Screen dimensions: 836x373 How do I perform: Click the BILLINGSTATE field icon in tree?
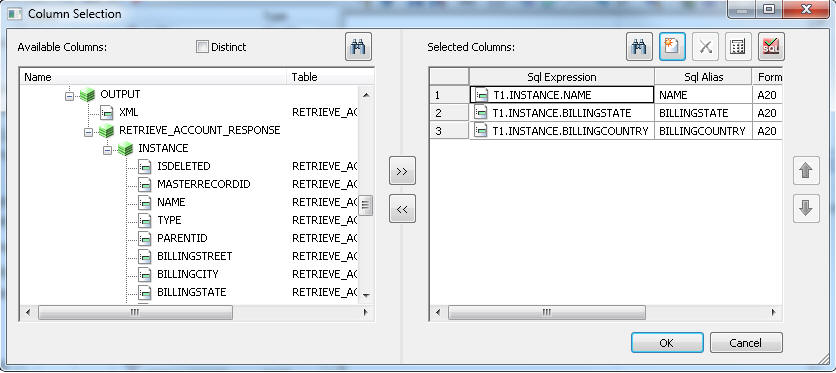[144, 293]
